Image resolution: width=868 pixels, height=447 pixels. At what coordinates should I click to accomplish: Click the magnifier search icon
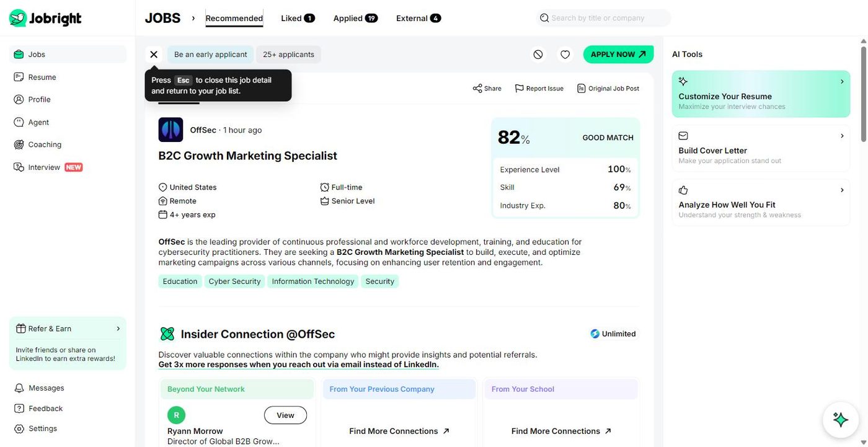pos(544,18)
